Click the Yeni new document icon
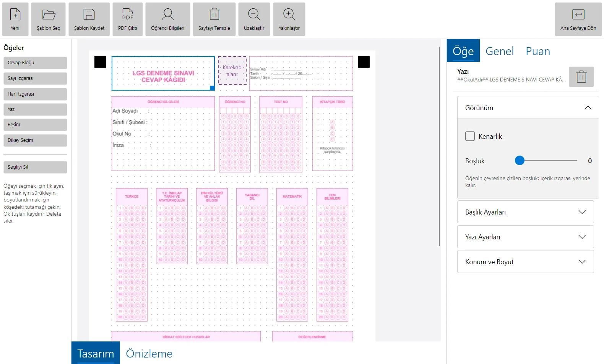The image size is (604, 364). pyautogui.click(x=15, y=15)
